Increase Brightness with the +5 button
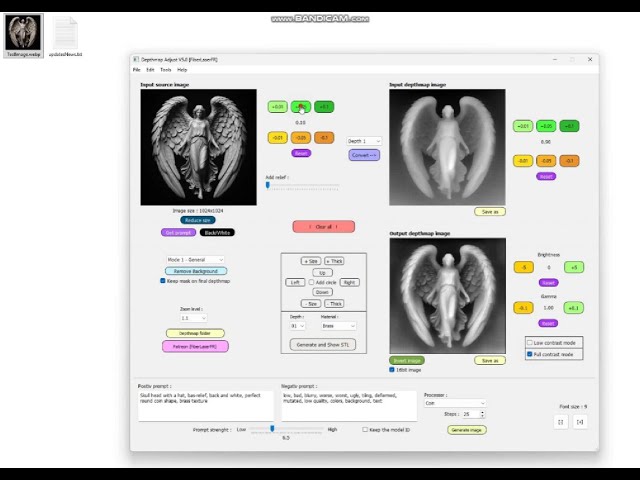 [x=574, y=267]
